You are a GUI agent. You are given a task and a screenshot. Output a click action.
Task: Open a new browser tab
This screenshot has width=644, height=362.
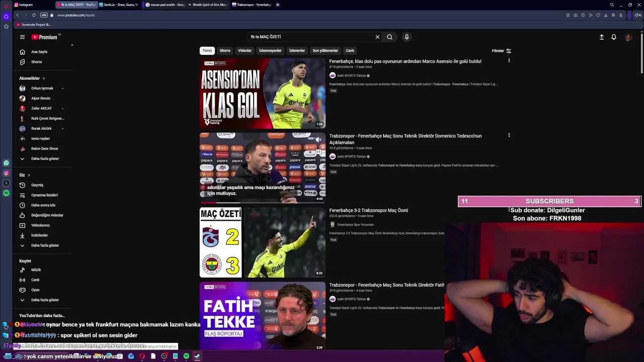278,5
